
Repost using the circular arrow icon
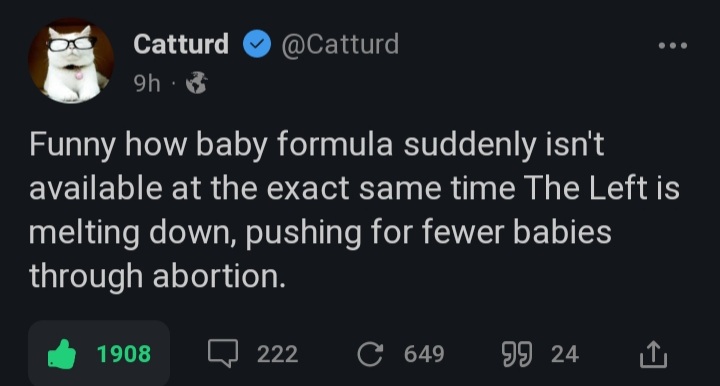pyautogui.click(x=370, y=354)
